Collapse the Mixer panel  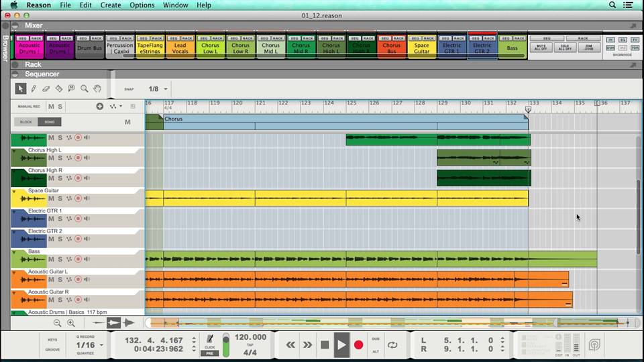[x=15, y=25]
